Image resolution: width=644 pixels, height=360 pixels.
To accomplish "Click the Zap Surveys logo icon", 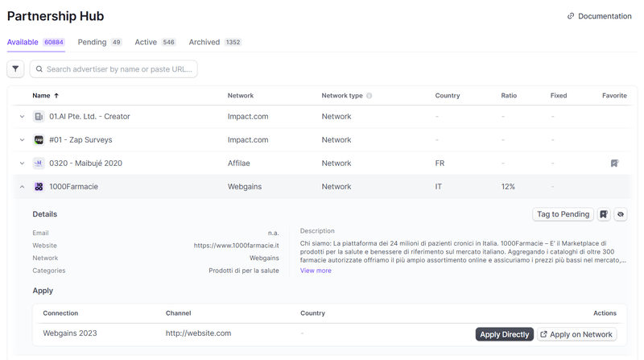I will pyautogui.click(x=39, y=139).
